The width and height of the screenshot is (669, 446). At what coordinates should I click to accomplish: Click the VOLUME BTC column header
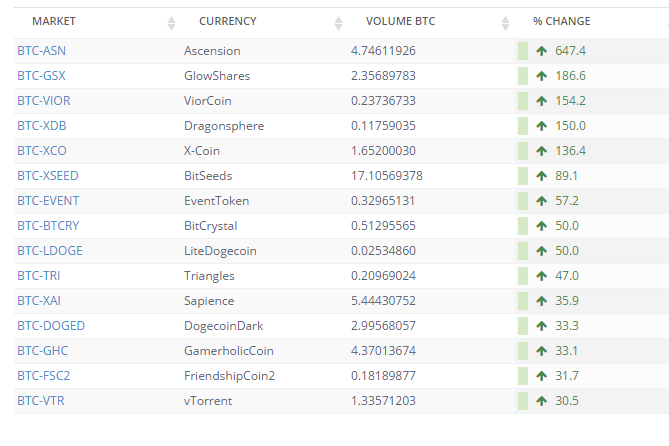coord(400,21)
